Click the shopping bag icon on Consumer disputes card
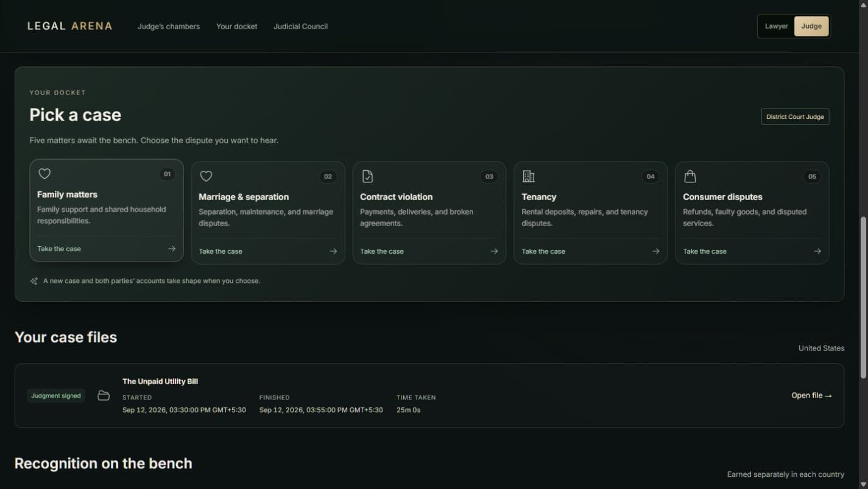Viewport: 868px width, 489px height. [690, 176]
